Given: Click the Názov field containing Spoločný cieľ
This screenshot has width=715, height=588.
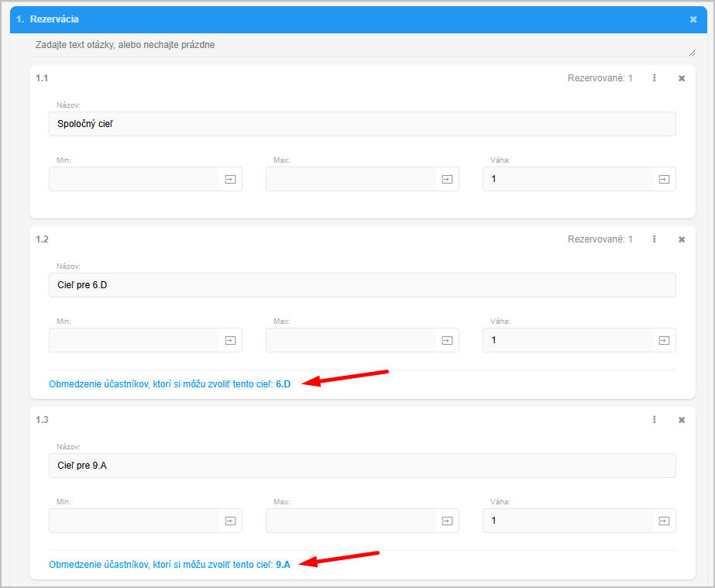Looking at the screenshot, I should 362,124.
